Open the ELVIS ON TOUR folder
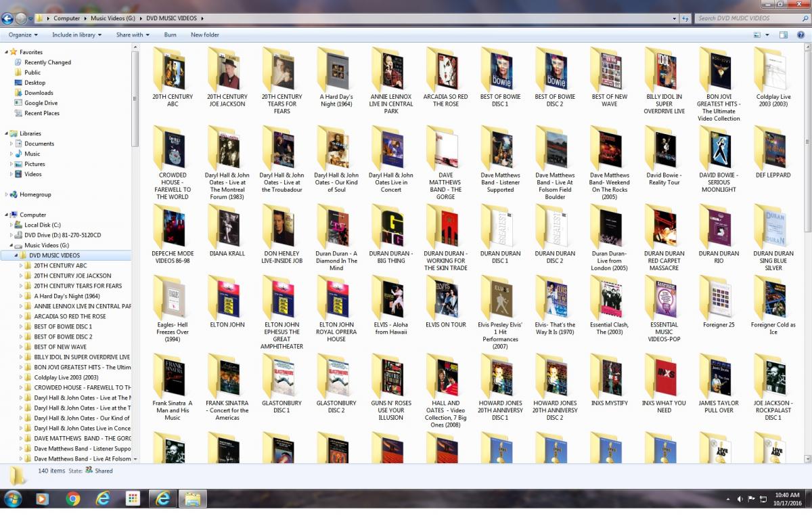Screen dimensions: 812x516 [x=445, y=302]
